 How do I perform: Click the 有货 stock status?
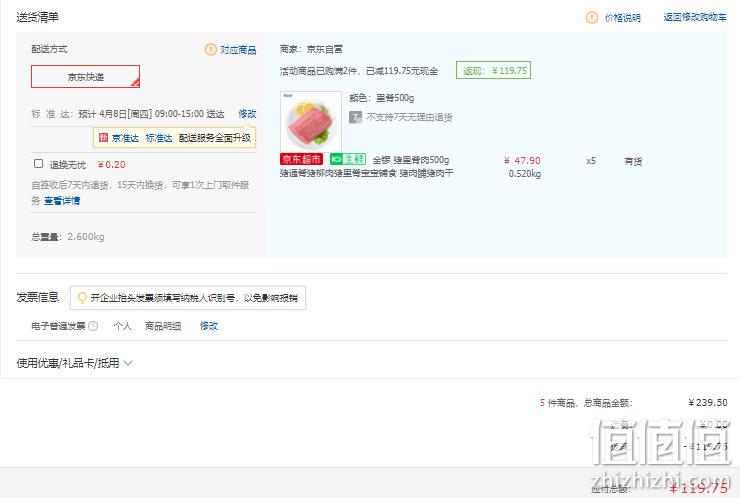[x=633, y=161]
